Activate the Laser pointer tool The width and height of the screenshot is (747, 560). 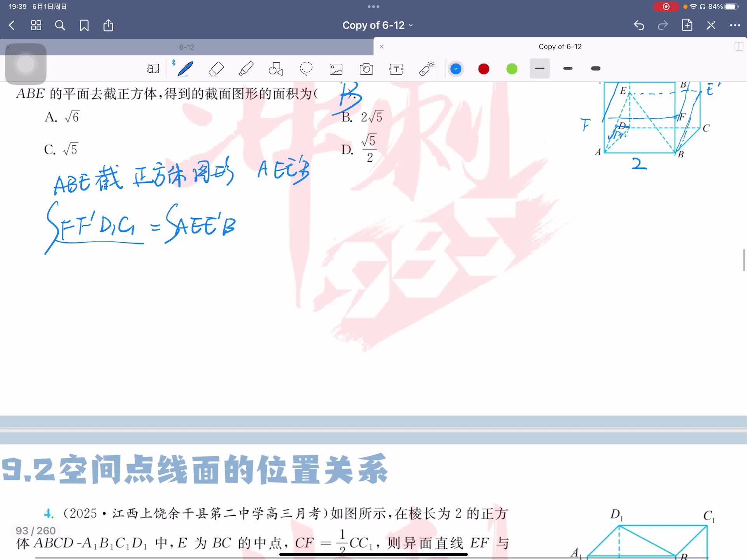tap(426, 69)
